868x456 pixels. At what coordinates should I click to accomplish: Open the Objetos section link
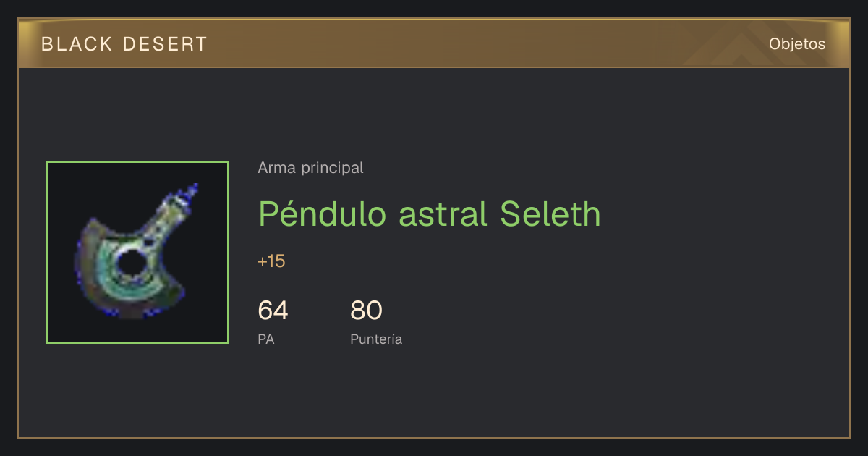pyautogui.click(x=797, y=44)
